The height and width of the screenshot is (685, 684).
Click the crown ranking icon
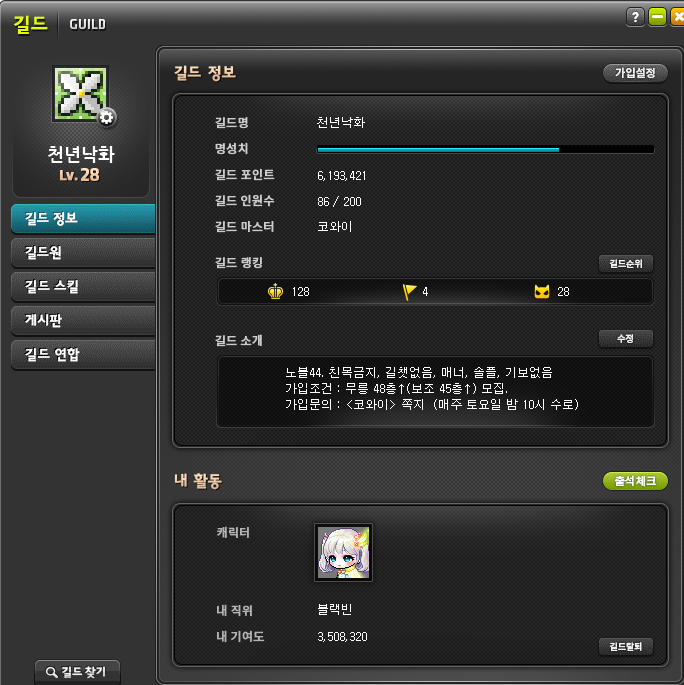click(275, 291)
